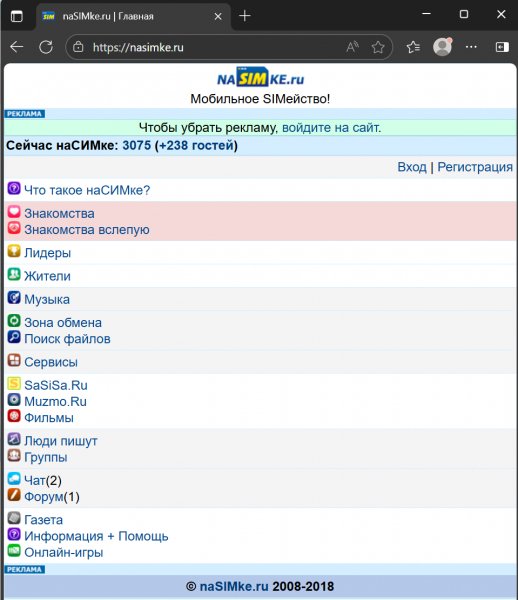Screen dimensions: 518x600
Task: Open the Форум link
Action: click(44, 497)
